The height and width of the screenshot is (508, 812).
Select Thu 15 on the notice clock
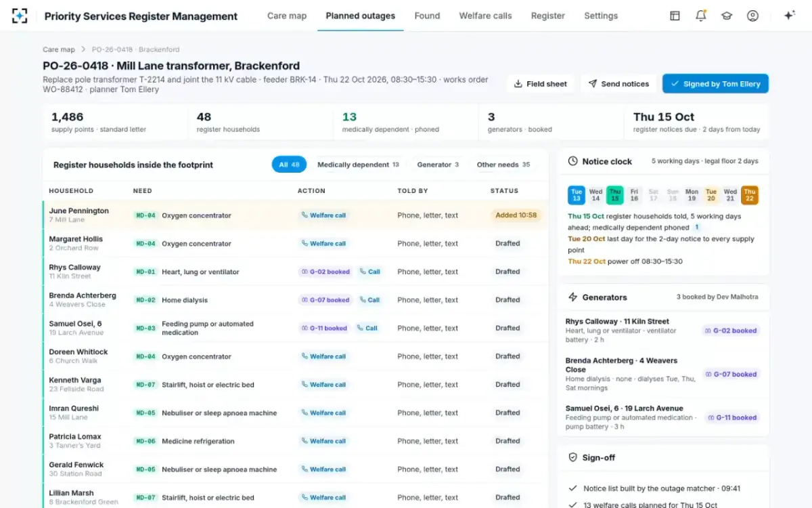(x=615, y=195)
